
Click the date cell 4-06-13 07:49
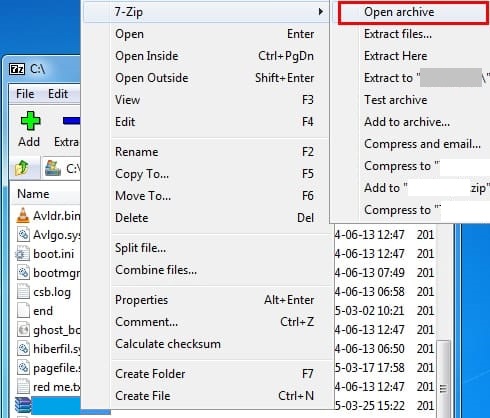click(370, 273)
